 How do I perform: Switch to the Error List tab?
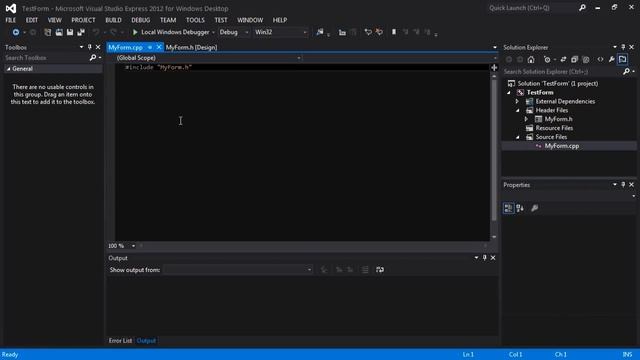click(x=120, y=341)
